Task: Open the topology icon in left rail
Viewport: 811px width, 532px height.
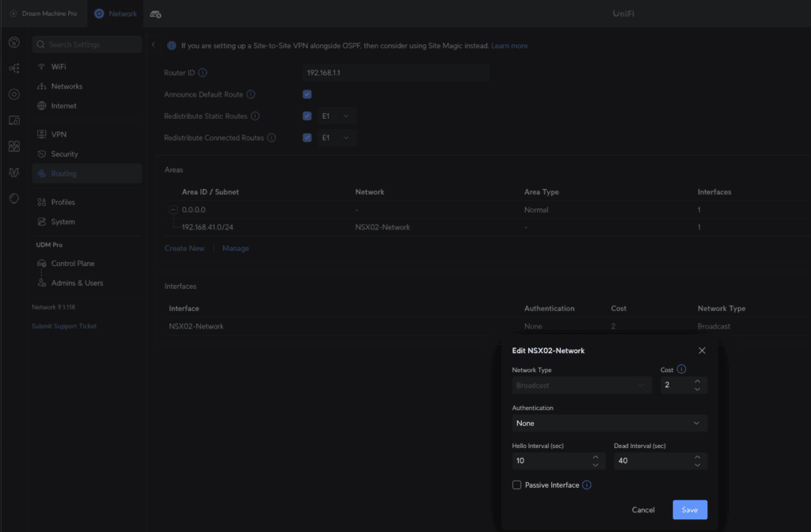Action: (13, 68)
